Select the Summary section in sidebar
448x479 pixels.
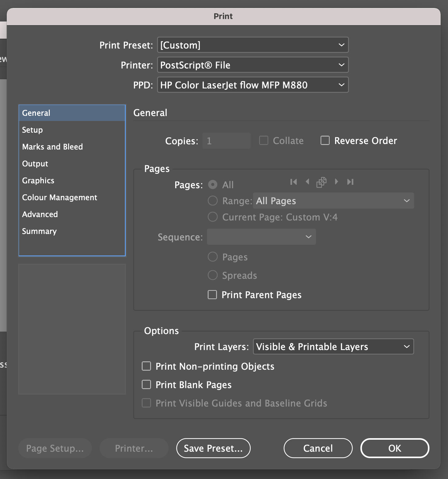[x=39, y=231]
